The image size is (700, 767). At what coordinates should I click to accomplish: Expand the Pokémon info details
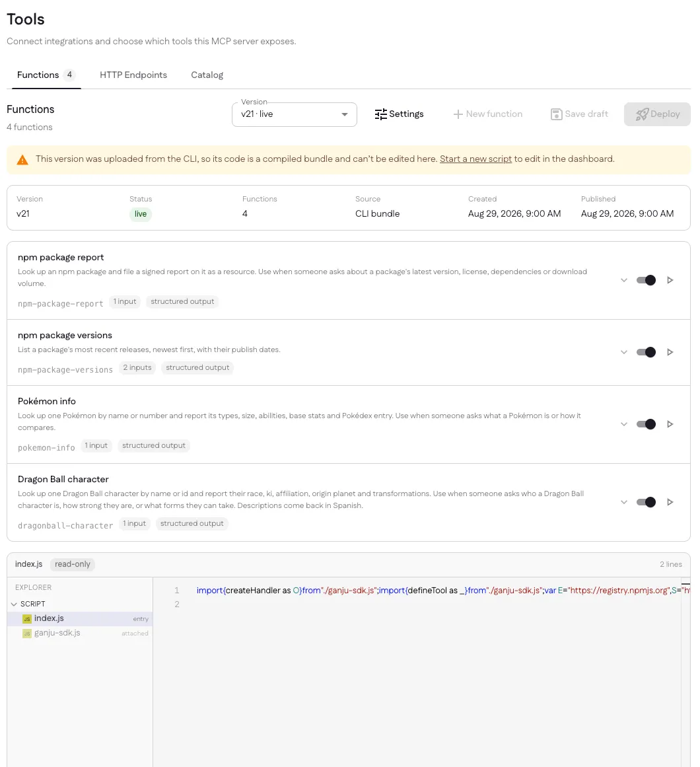(x=624, y=424)
